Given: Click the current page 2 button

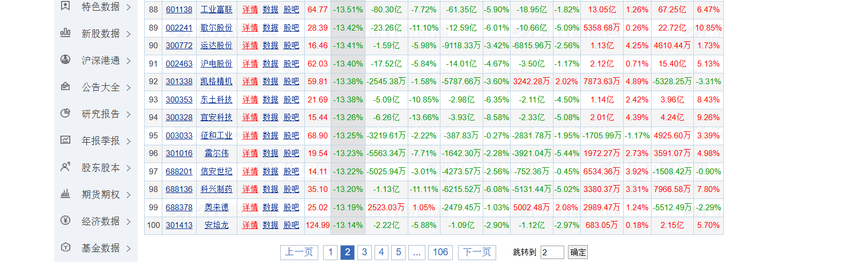Looking at the screenshot, I should [347, 252].
